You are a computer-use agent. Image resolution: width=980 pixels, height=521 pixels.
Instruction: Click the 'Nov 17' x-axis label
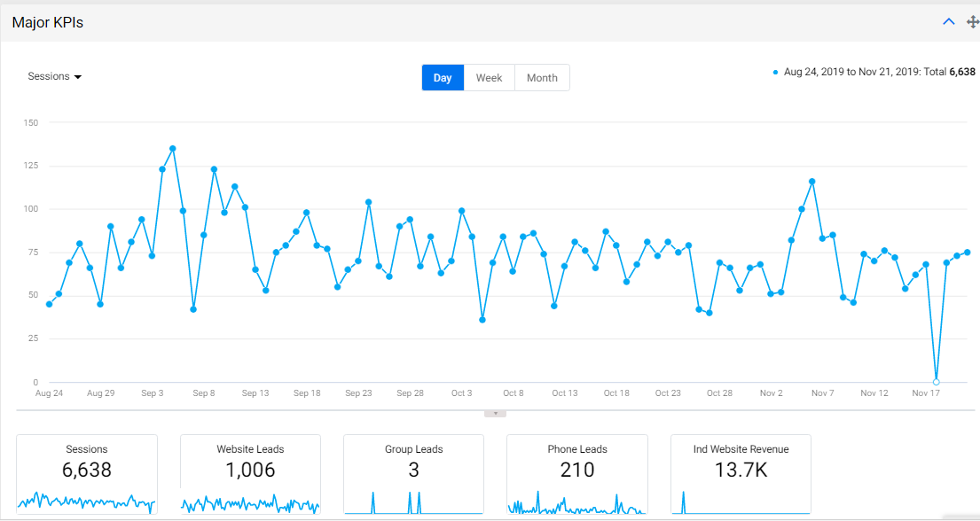[x=926, y=393]
